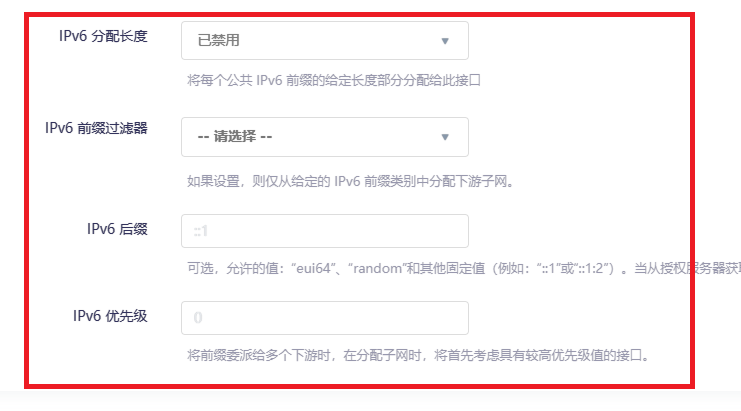This screenshot has height=411, width=741.
Task: Click the 0 placeholder in priority field
Action: point(198,318)
